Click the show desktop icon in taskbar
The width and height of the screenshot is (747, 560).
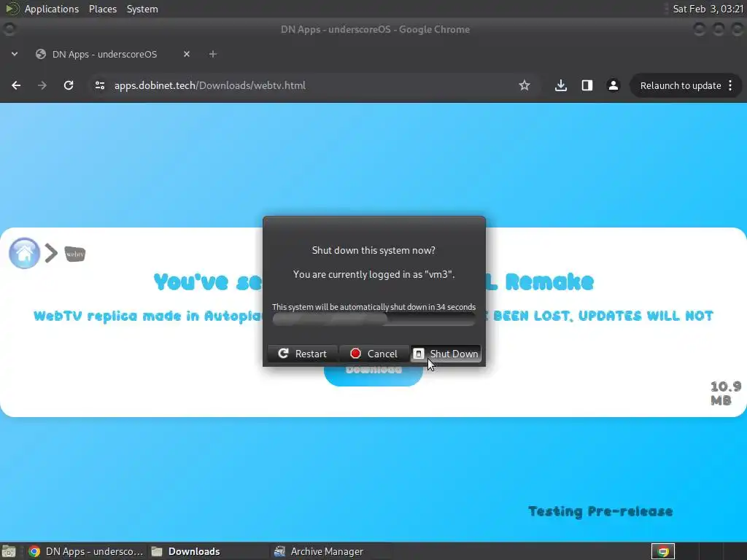click(9, 551)
